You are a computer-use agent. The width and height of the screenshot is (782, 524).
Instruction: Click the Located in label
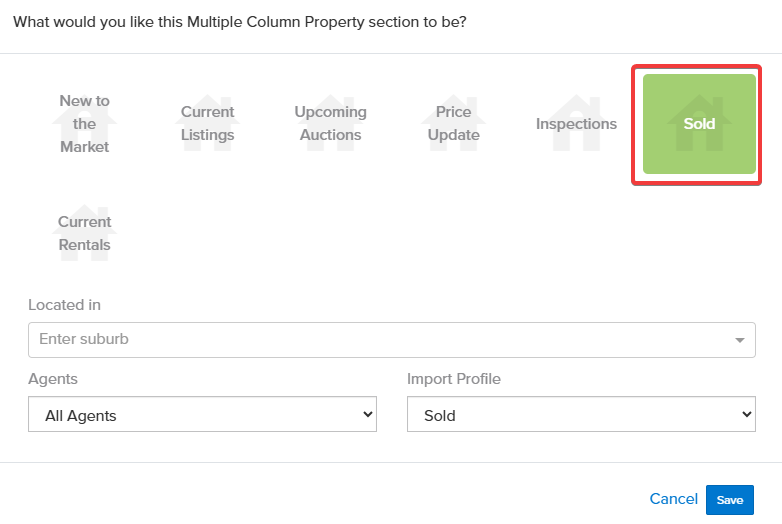tap(64, 305)
